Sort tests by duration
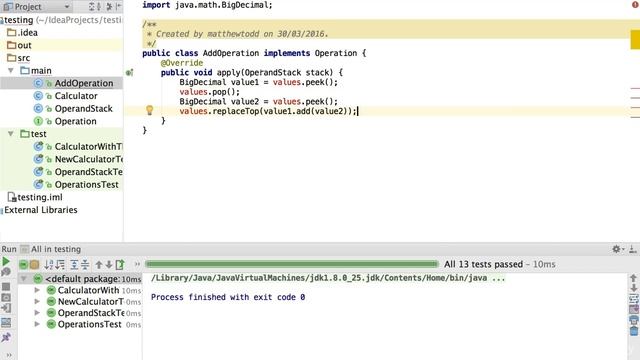 tap(60, 264)
